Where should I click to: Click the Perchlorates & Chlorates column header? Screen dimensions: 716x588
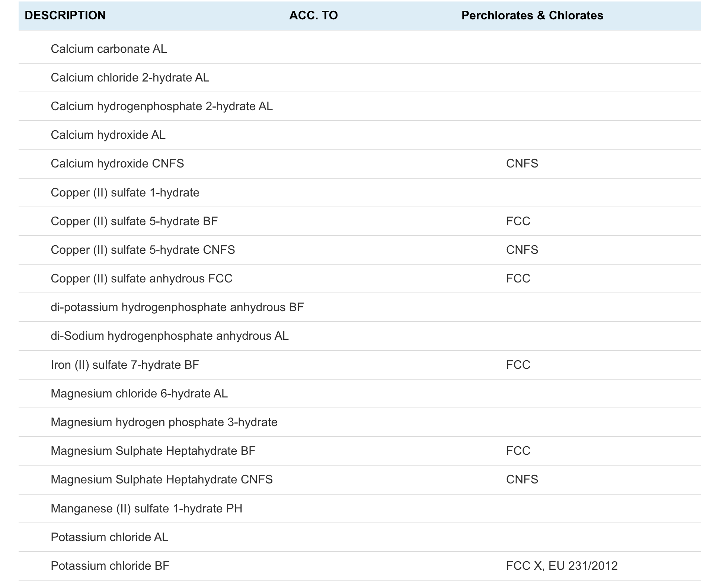point(532,15)
